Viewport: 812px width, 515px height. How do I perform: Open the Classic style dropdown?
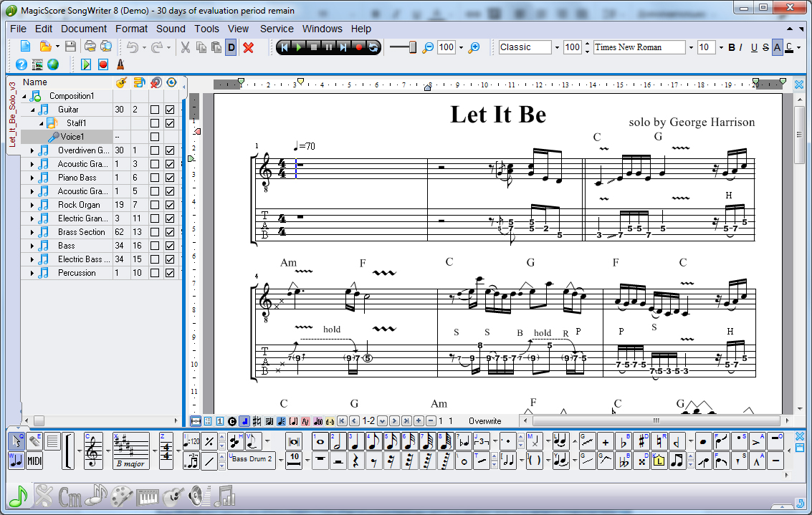point(557,47)
